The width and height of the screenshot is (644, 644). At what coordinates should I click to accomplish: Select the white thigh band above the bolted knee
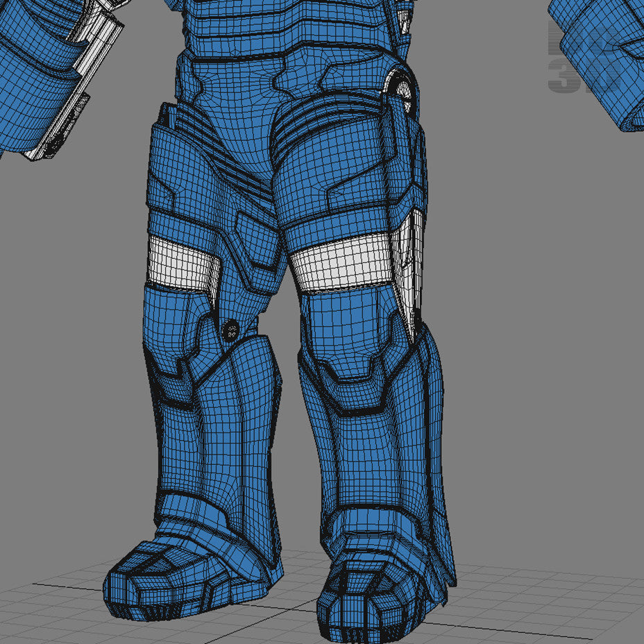click(x=183, y=266)
